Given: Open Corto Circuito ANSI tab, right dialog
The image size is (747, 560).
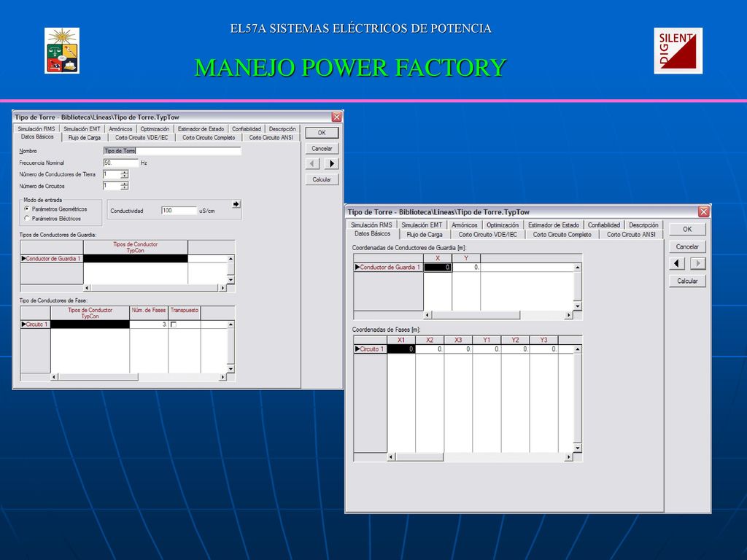Looking at the screenshot, I should pos(631,234).
